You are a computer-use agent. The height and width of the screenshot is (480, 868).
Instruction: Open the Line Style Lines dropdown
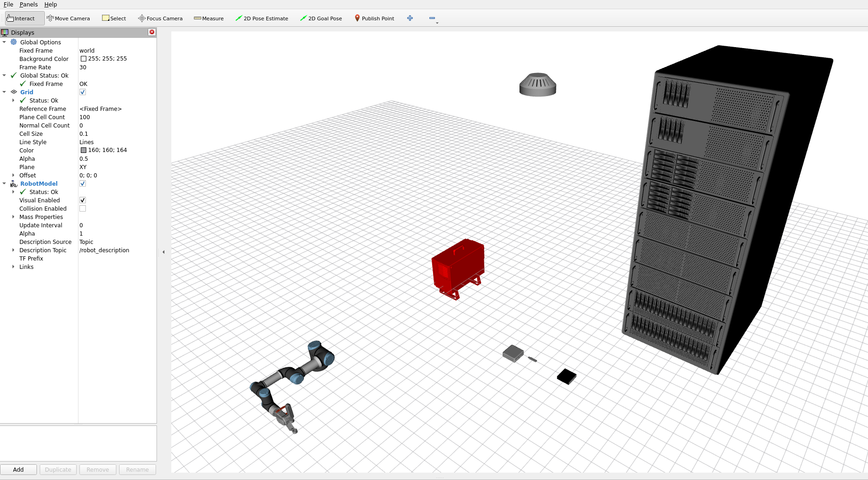pos(117,142)
